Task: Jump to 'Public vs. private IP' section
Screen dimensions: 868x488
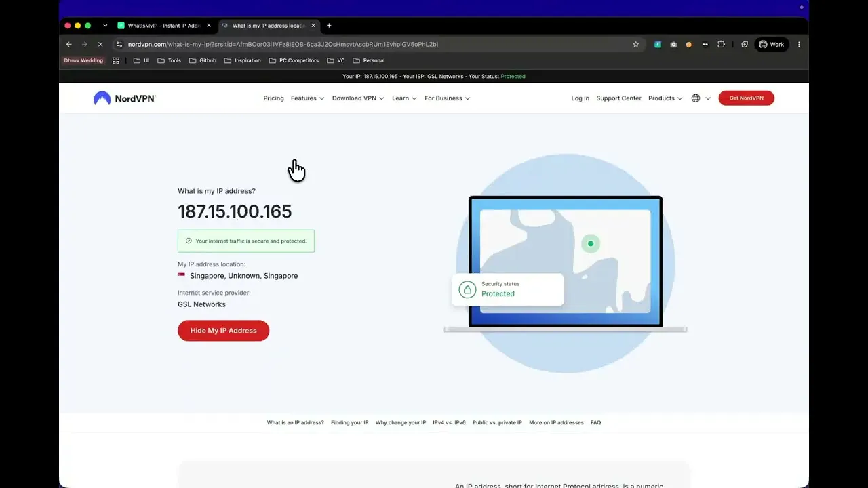Action: point(497,423)
